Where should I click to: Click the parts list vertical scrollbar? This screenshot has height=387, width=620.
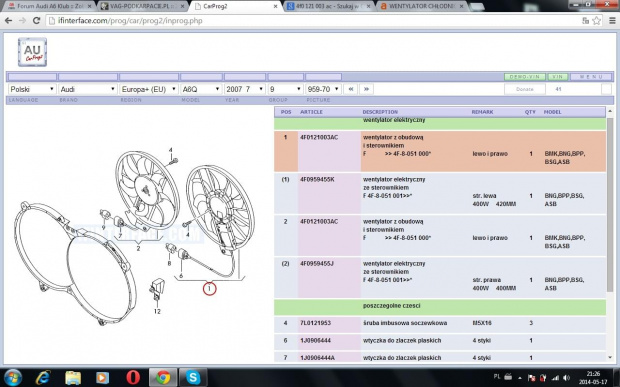coord(610,233)
